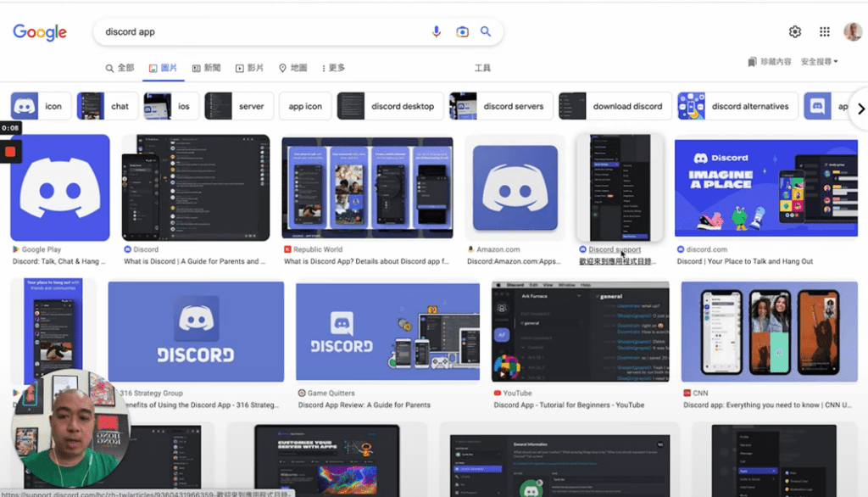Open the 'Imagine a Place' banner image
This screenshot has width=868, height=497.
[x=766, y=187]
